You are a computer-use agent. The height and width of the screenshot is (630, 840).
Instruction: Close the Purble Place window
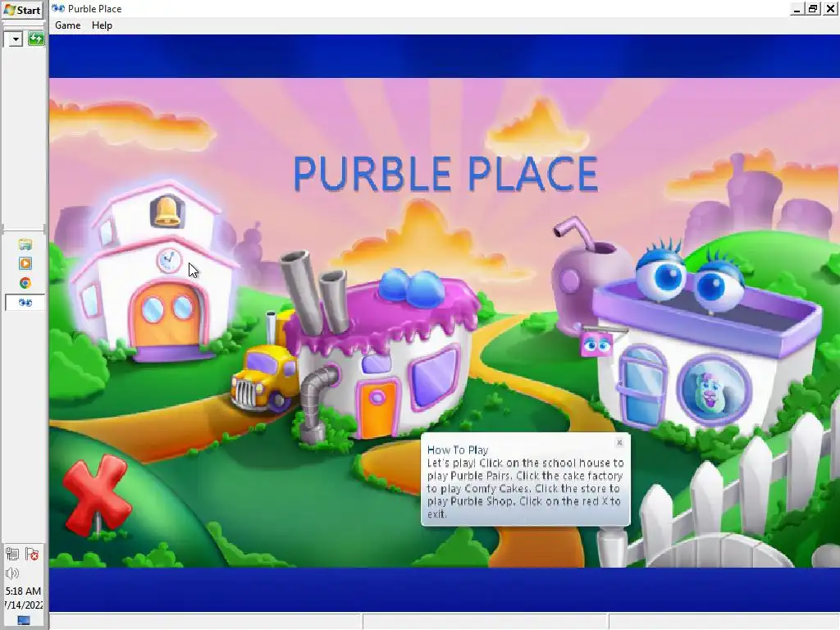point(830,9)
